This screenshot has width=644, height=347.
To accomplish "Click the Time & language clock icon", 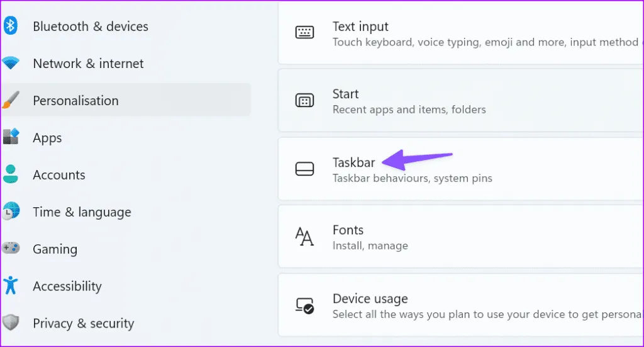I will click(11, 212).
